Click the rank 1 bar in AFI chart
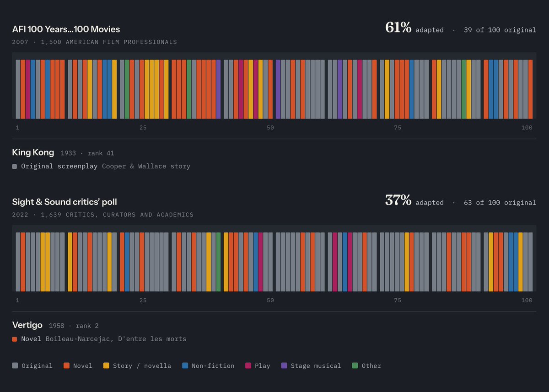 point(18,89)
